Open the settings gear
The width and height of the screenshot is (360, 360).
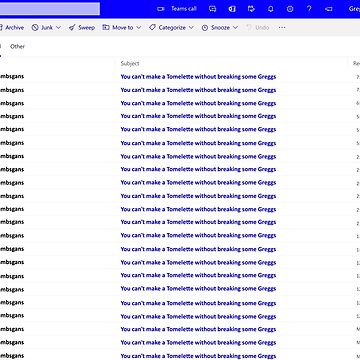point(290,9)
